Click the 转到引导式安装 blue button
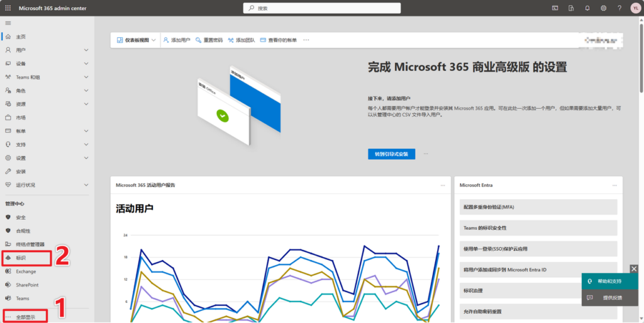This screenshot has width=644, height=323. (391, 154)
